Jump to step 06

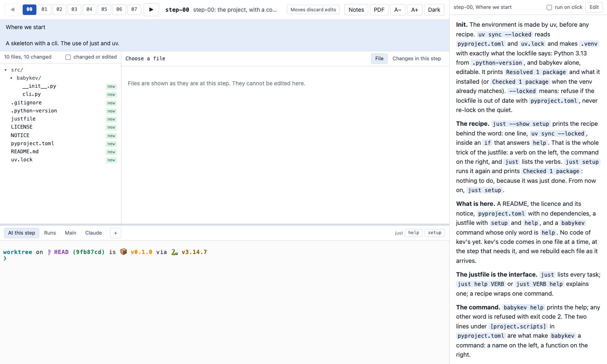pyautogui.click(x=119, y=9)
